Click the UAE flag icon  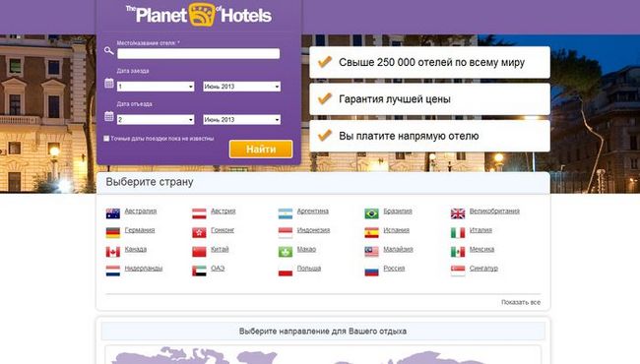pos(199,271)
